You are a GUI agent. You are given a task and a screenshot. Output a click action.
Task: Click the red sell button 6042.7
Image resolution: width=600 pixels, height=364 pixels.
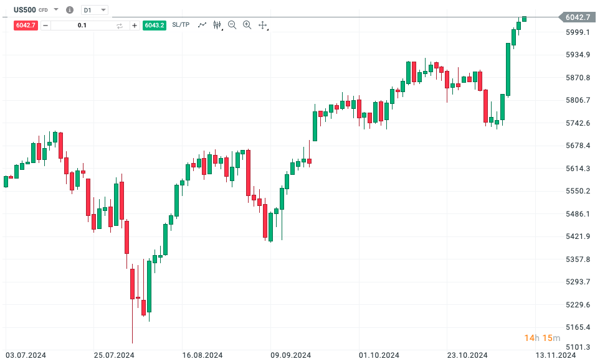tap(26, 26)
